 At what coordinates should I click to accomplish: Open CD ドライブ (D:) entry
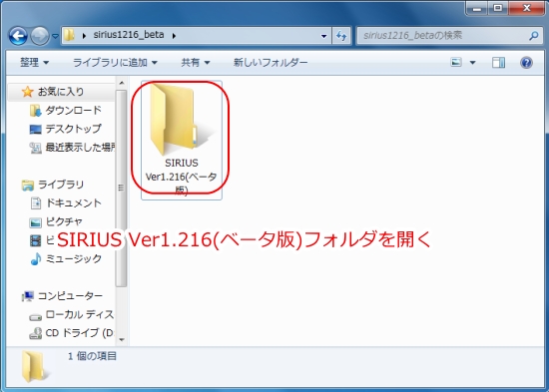[80, 333]
